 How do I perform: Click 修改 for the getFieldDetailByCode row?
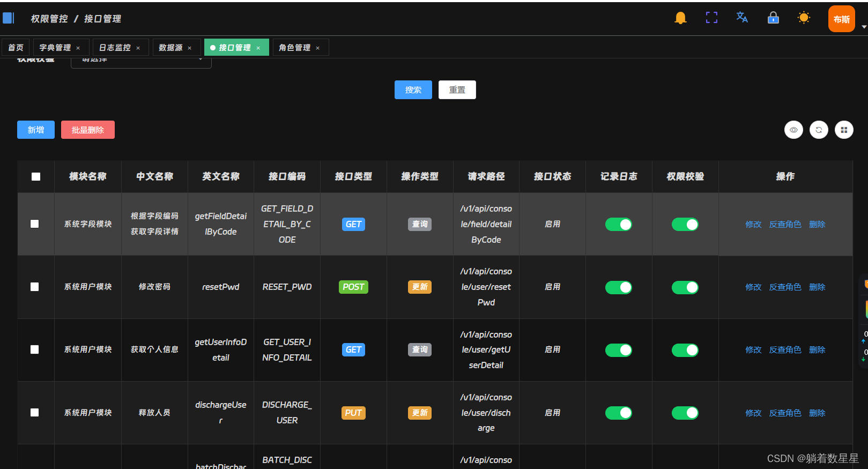pyautogui.click(x=753, y=225)
